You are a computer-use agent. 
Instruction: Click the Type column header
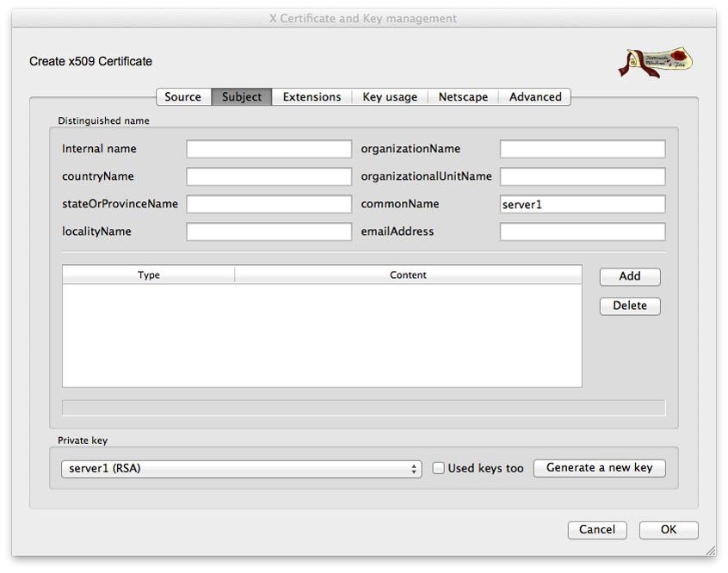(148, 274)
